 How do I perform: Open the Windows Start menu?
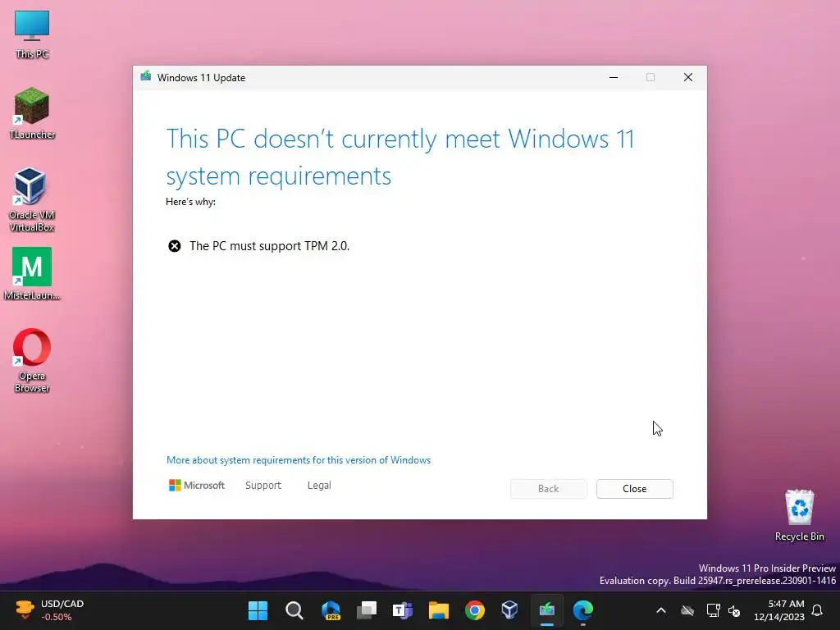point(258,610)
